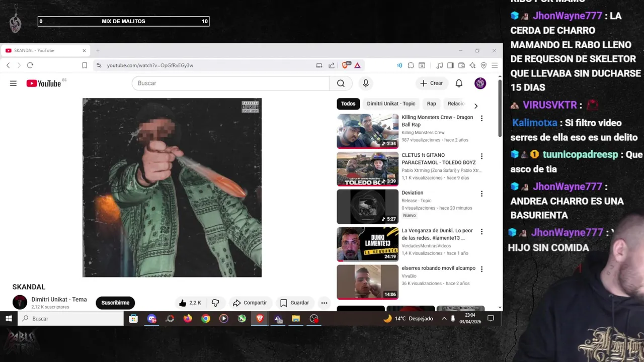Bookmark this page icon near address bar
The width and height of the screenshot is (644, 362).
point(85,65)
